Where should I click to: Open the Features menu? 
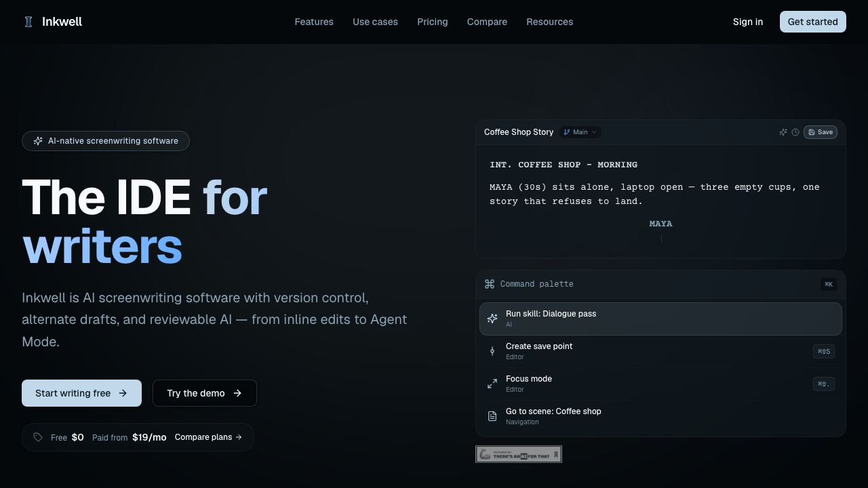[x=314, y=22]
